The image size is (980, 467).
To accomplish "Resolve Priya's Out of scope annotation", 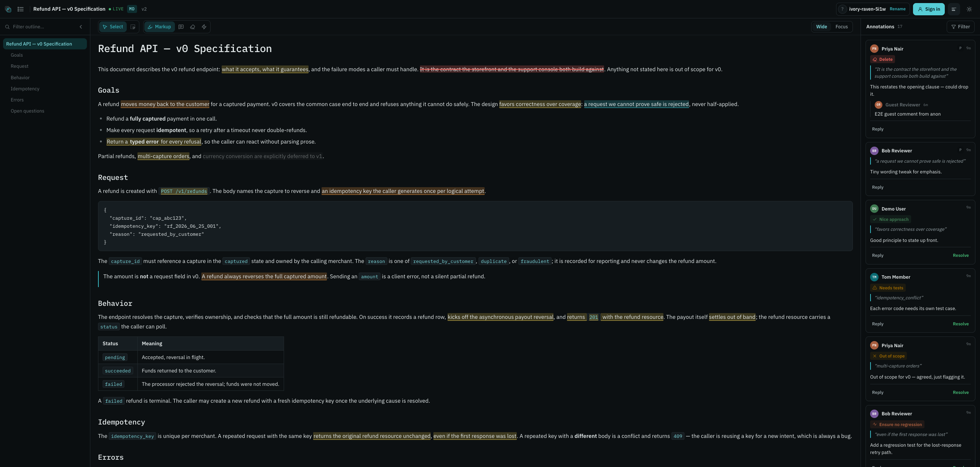I will tap(961, 393).
